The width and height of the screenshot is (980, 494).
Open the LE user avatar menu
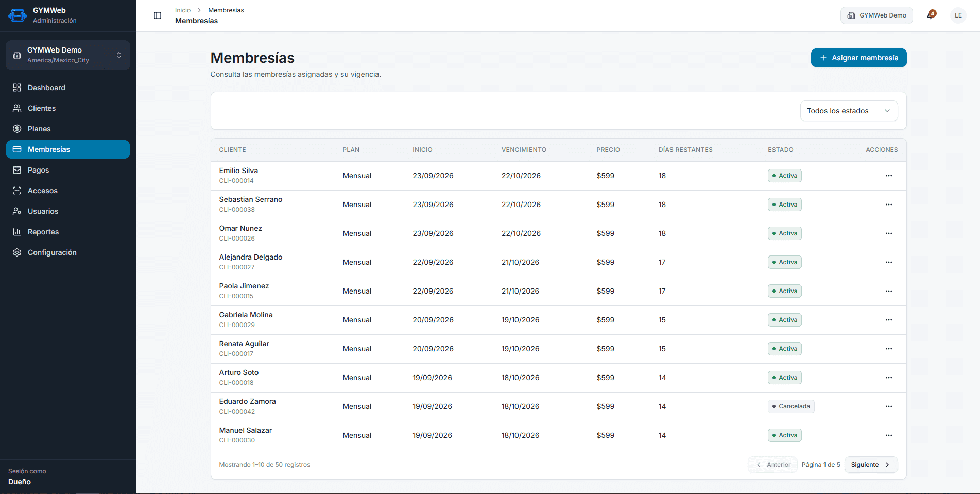[x=958, y=15]
